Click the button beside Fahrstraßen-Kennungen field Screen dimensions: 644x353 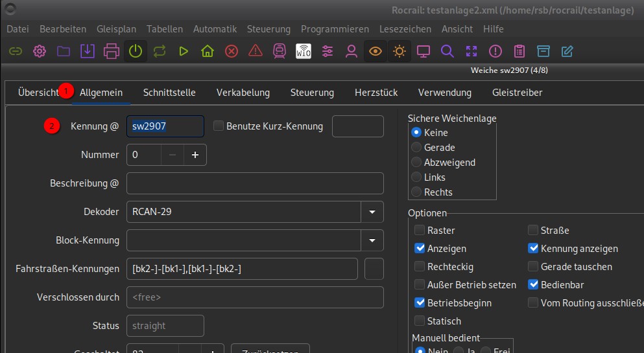coord(374,269)
